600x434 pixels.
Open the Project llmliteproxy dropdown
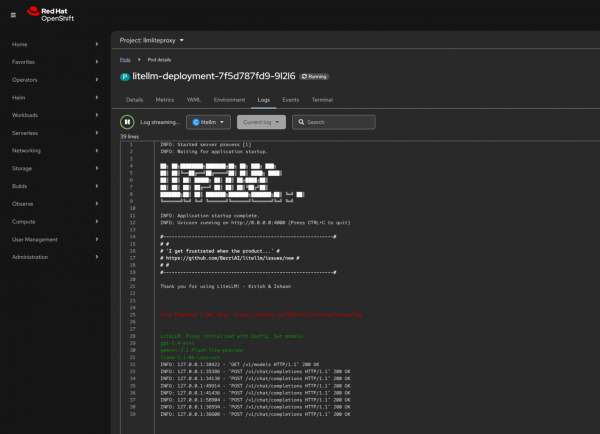152,40
